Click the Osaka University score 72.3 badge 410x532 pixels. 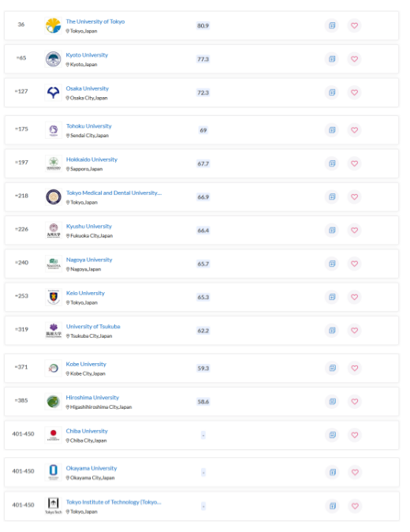(x=203, y=92)
